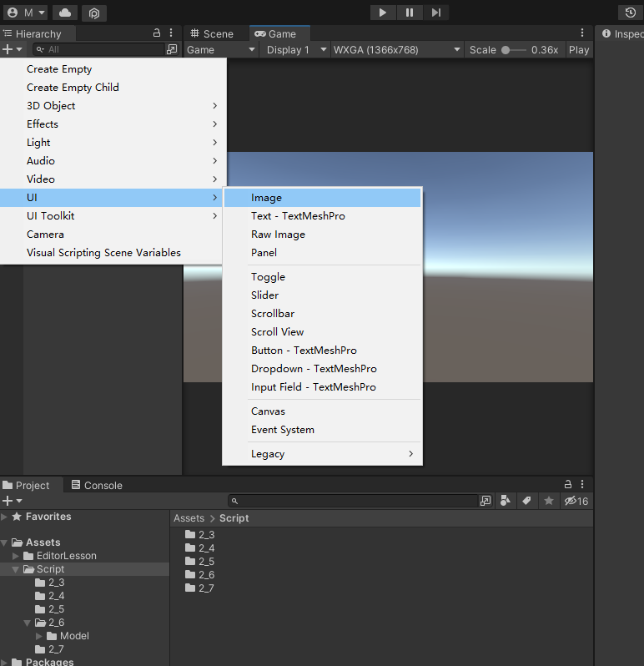The image size is (644, 666).
Task: Focus the Hierarchy search field
Action: coord(98,50)
